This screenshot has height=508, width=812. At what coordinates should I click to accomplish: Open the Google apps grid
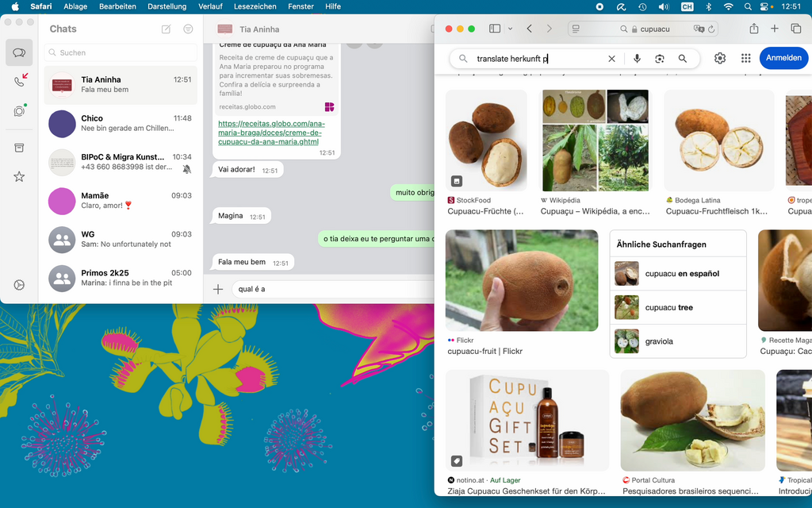(x=745, y=58)
